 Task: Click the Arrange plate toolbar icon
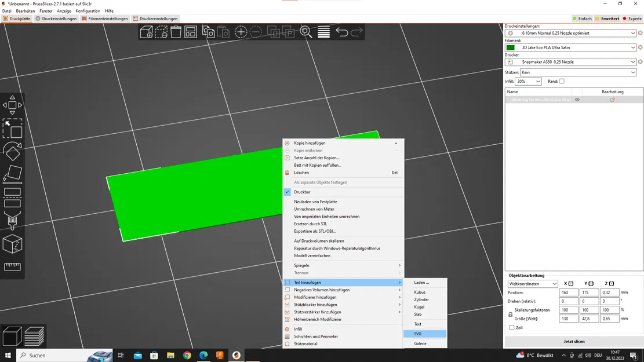191,32
